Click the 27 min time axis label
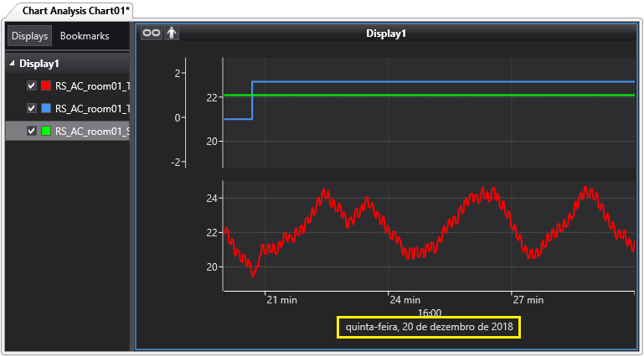 [x=528, y=299]
